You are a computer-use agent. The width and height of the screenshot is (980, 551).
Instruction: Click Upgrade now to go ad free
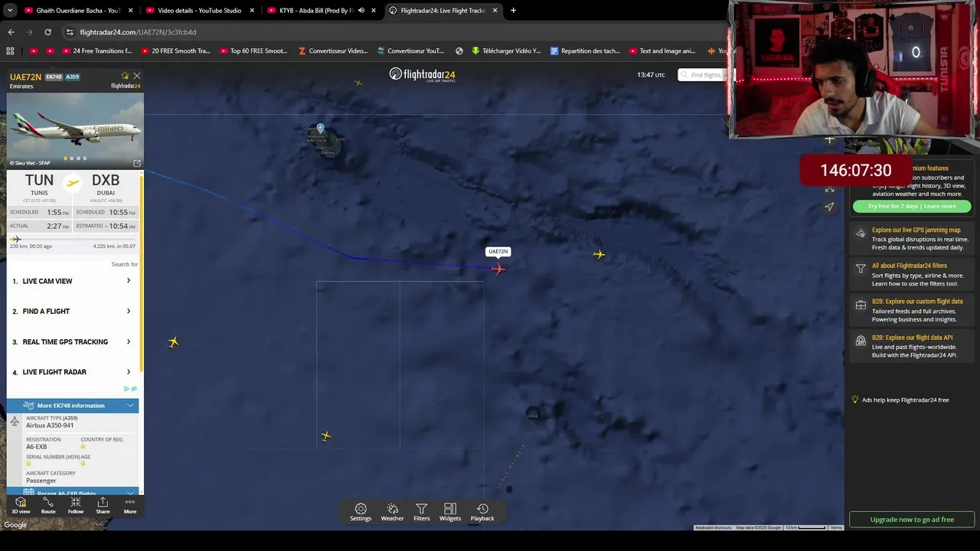912,520
